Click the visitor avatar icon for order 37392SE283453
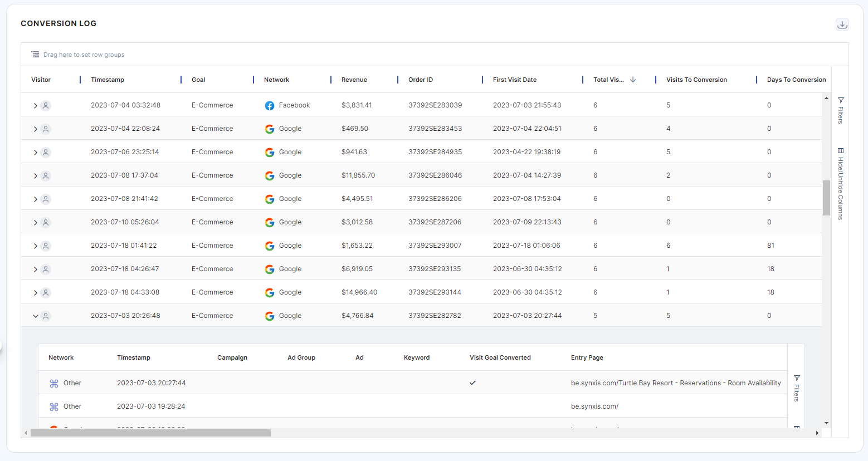This screenshot has width=868, height=461. pos(46,129)
